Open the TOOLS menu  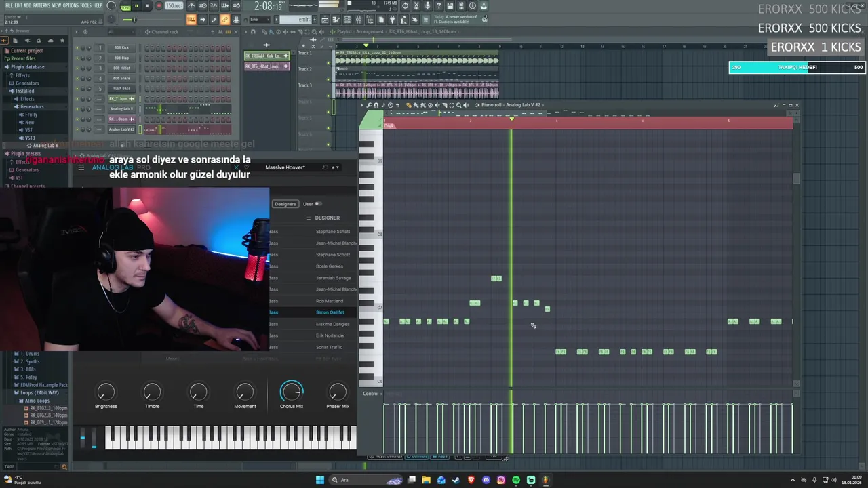coord(85,5)
